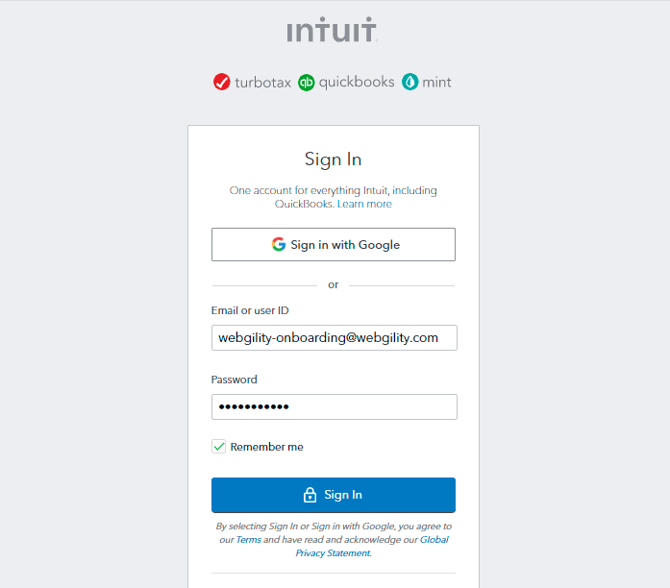Click the teal Mint droplet icon
670x588 pixels.
(x=410, y=82)
